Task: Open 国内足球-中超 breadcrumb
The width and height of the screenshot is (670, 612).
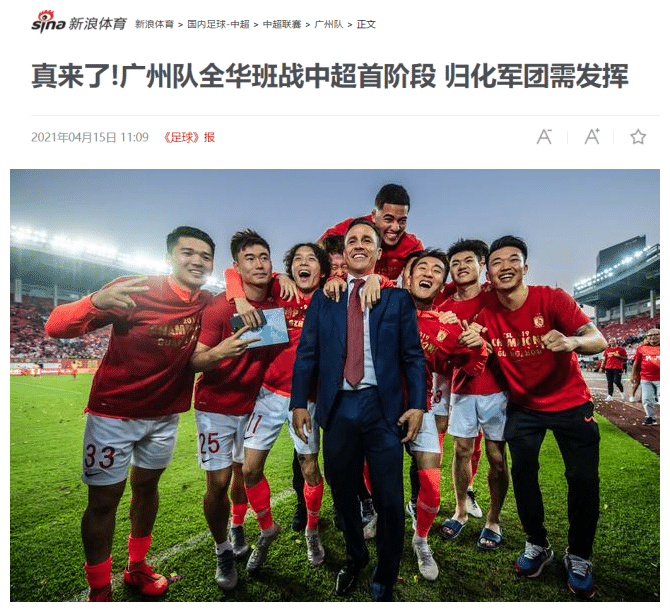Action: click(x=218, y=24)
